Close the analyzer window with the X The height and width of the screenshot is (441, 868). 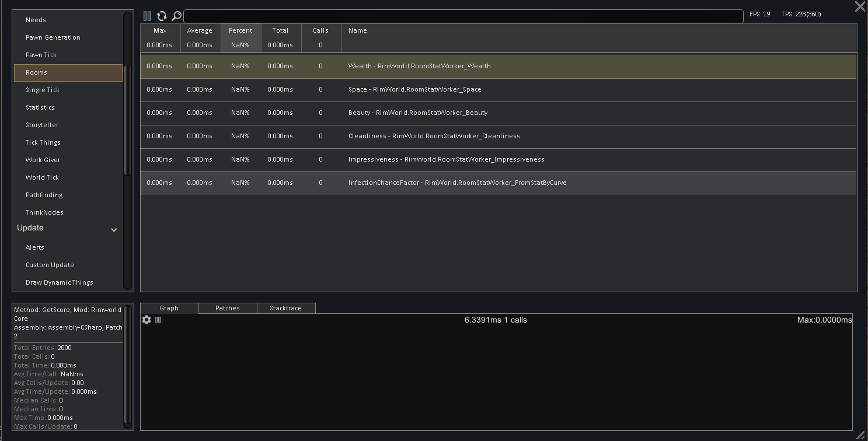[860, 6]
